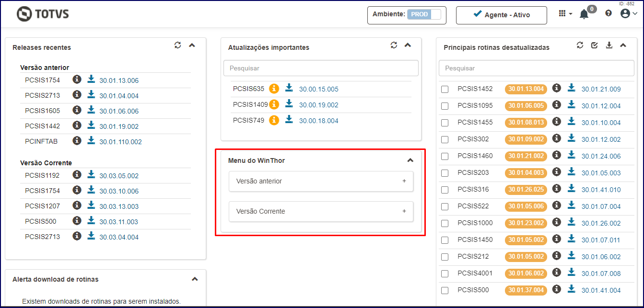
Task: Expand Versão anterior in Menu do WinThor
Action: (x=321, y=181)
